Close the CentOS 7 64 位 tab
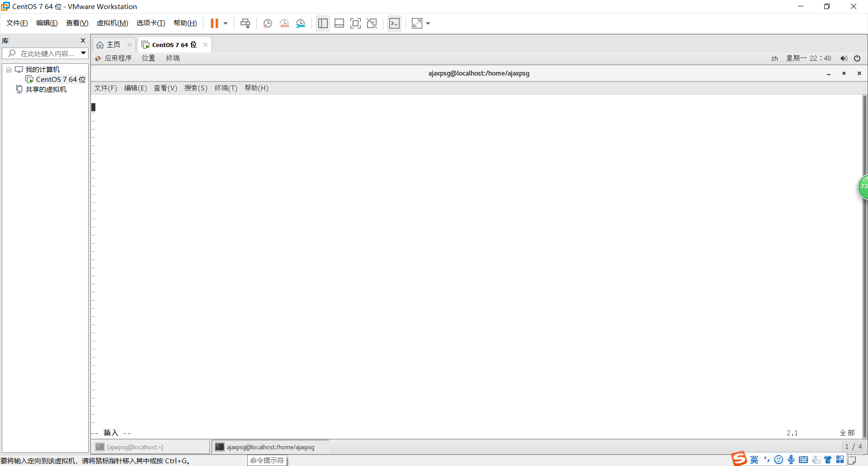The image size is (868, 466). [205, 44]
